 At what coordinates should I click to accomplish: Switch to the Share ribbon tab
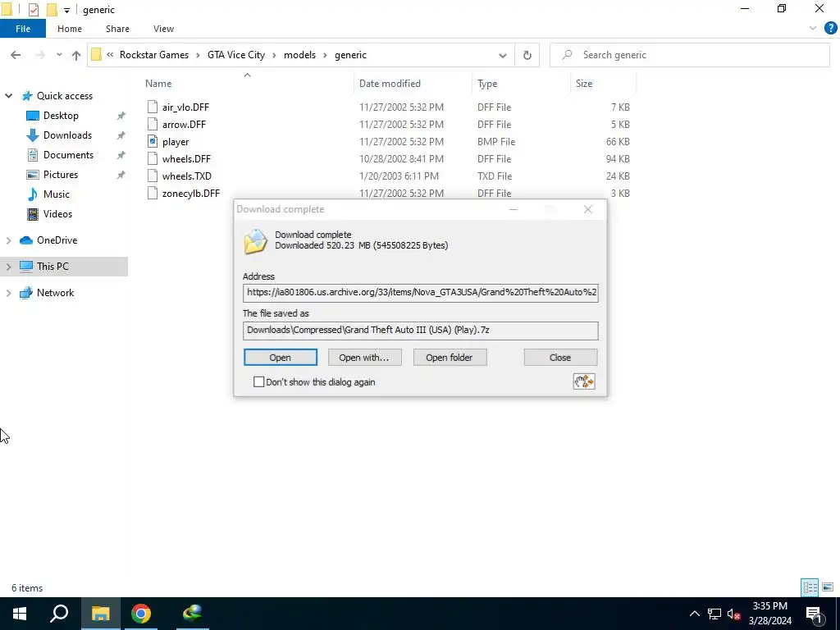[x=117, y=29]
